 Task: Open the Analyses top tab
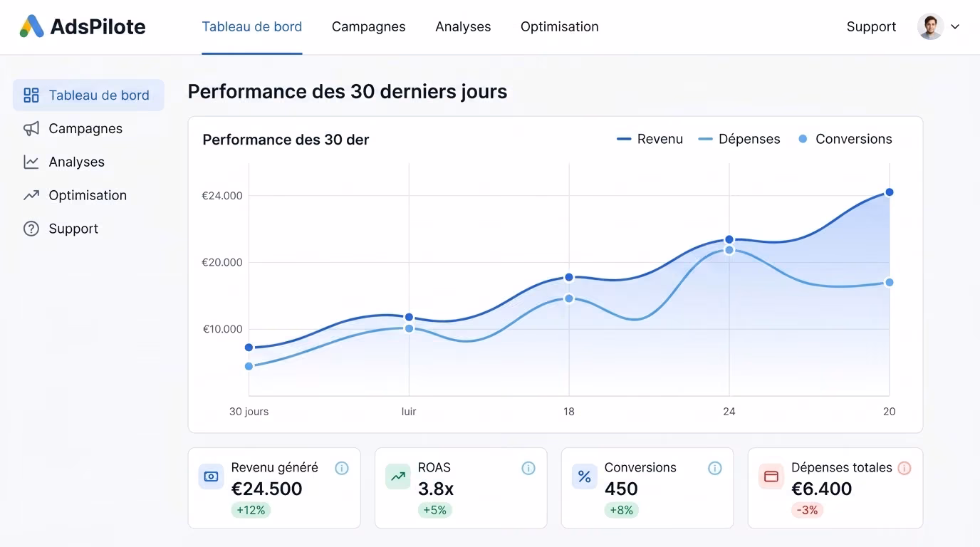point(463,27)
